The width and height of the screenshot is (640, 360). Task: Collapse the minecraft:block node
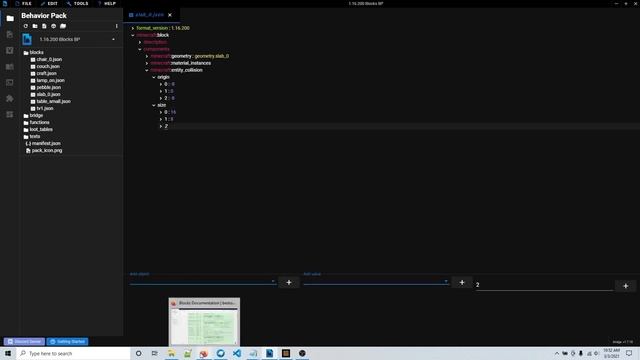pos(133,35)
